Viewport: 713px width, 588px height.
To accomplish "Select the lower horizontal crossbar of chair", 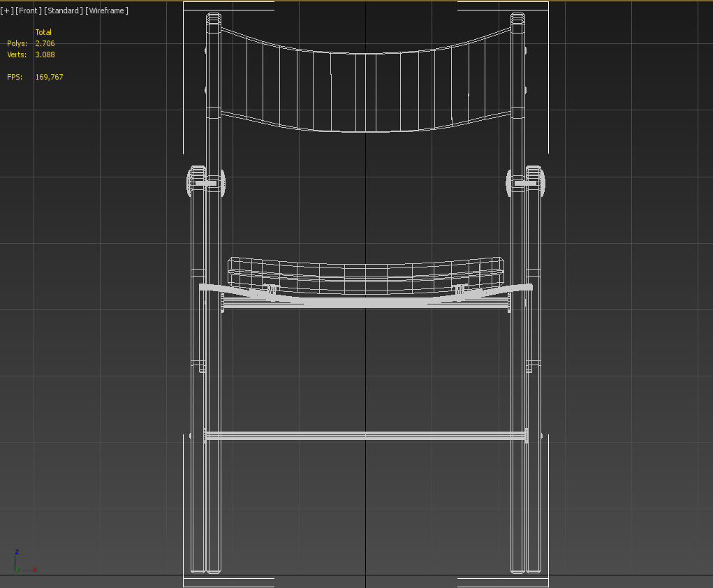I will point(366,436).
